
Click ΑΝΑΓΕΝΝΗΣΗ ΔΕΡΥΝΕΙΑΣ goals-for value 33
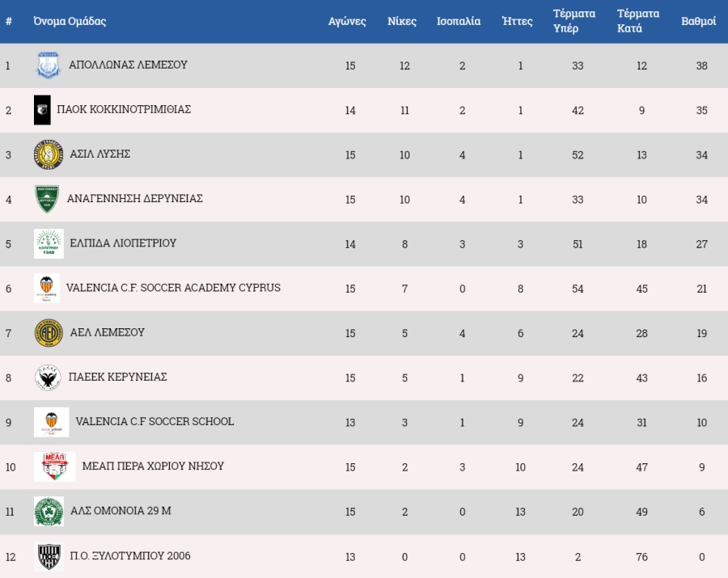578,200
